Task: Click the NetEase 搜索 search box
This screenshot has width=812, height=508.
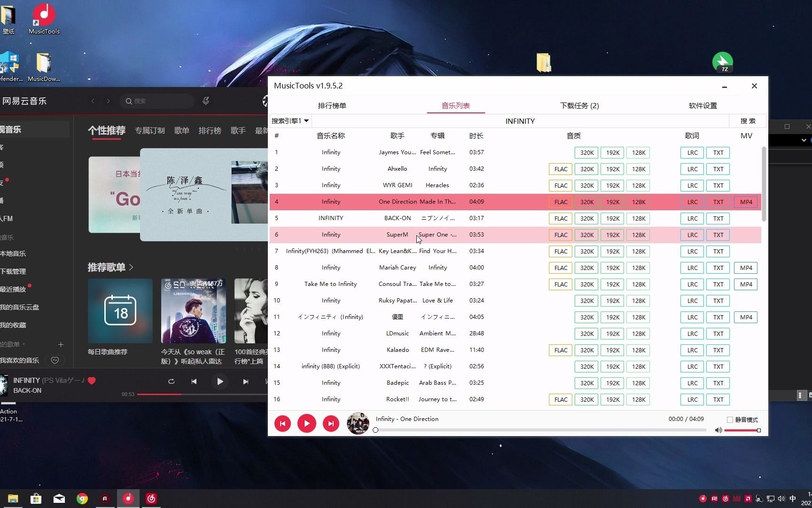Action: pyautogui.click(x=157, y=101)
